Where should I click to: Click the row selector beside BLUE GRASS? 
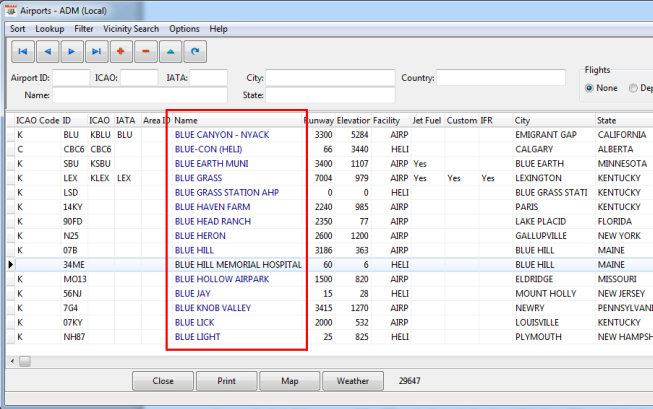pos(10,178)
